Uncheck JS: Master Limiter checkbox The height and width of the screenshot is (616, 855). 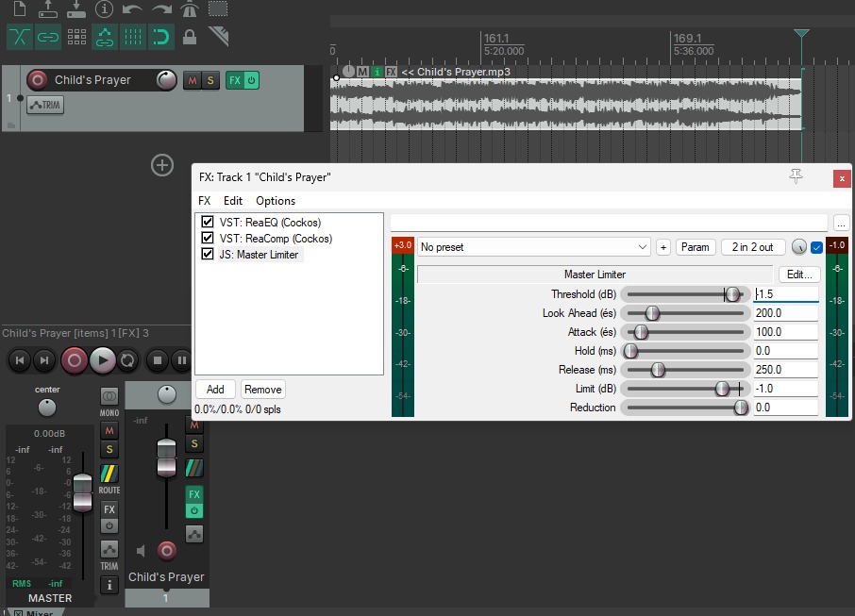pyautogui.click(x=208, y=254)
